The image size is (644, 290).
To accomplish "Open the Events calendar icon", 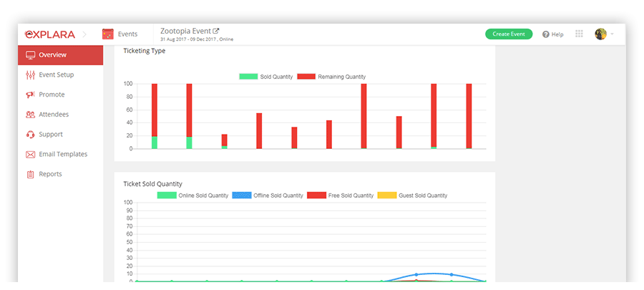I will click(x=108, y=34).
